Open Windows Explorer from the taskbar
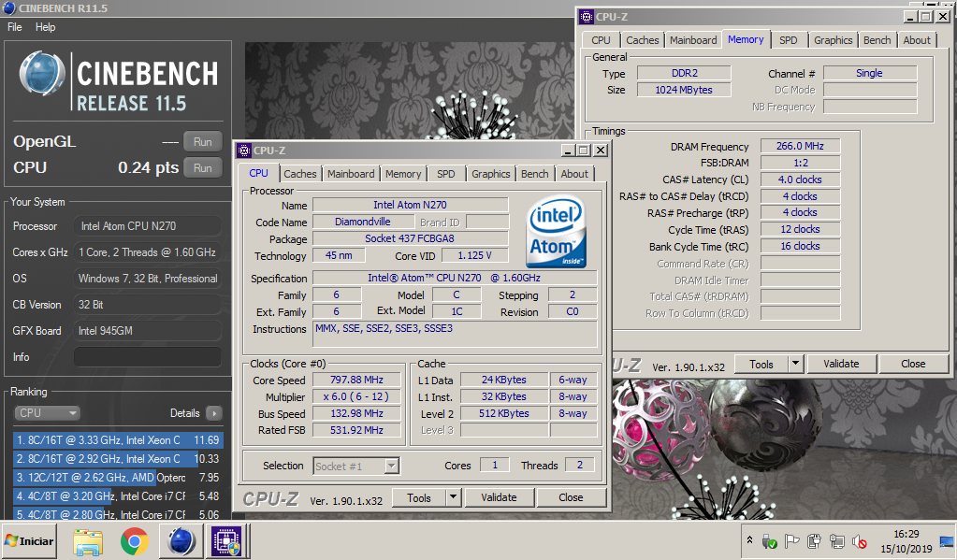Screen dimensions: 957x560 88,541
